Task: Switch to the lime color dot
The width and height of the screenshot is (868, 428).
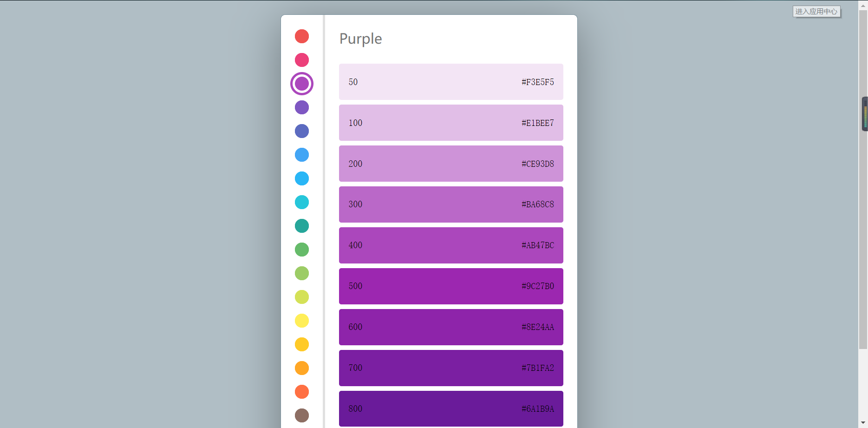Action: pyautogui.click(x=302, y=297)
